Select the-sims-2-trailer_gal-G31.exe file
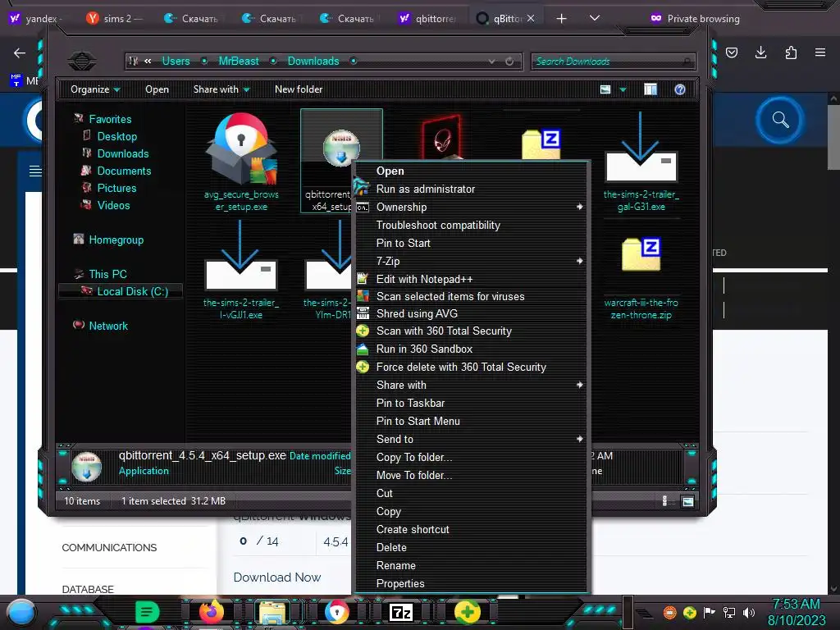This screenshot has width=840, height=630. point(641,163)
